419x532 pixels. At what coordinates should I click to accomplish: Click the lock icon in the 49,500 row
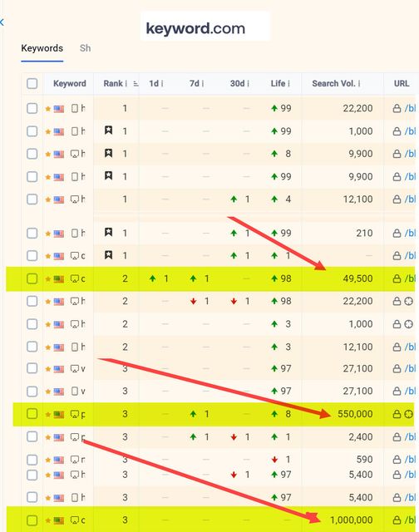click(x=397, y=279)
